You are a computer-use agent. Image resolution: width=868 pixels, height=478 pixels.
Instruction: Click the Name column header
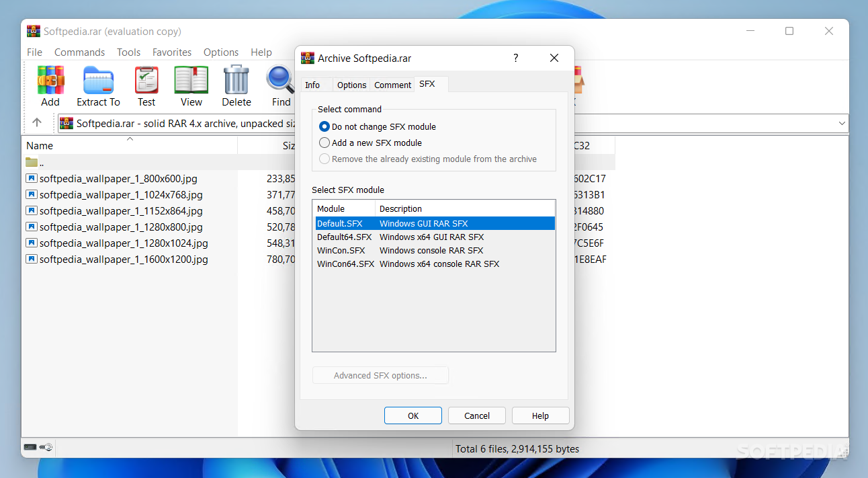pyautogui.click(x=130, y=145)
